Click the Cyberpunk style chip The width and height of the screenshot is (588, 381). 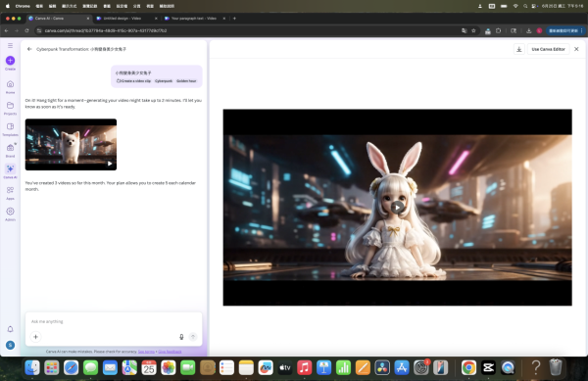[164, 81]
